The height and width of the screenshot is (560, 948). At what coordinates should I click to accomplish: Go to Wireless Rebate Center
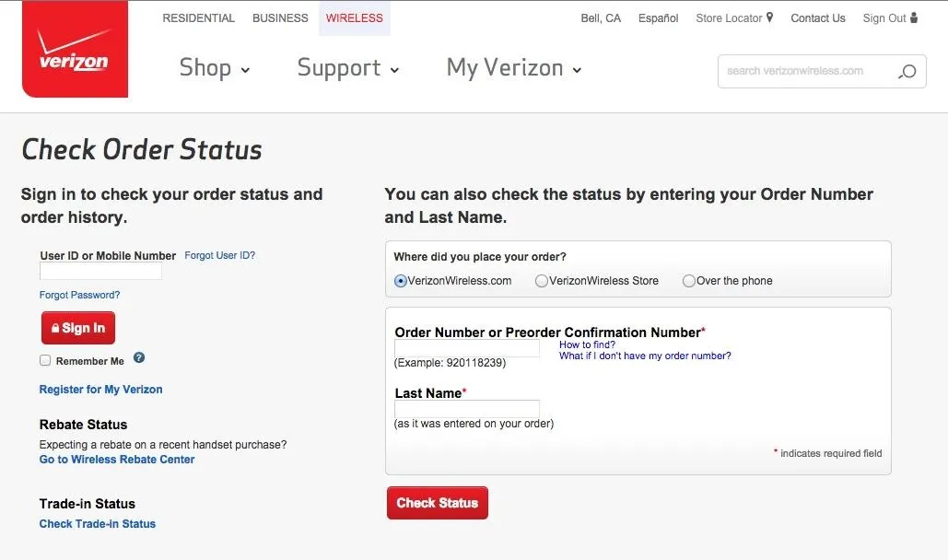117,460
